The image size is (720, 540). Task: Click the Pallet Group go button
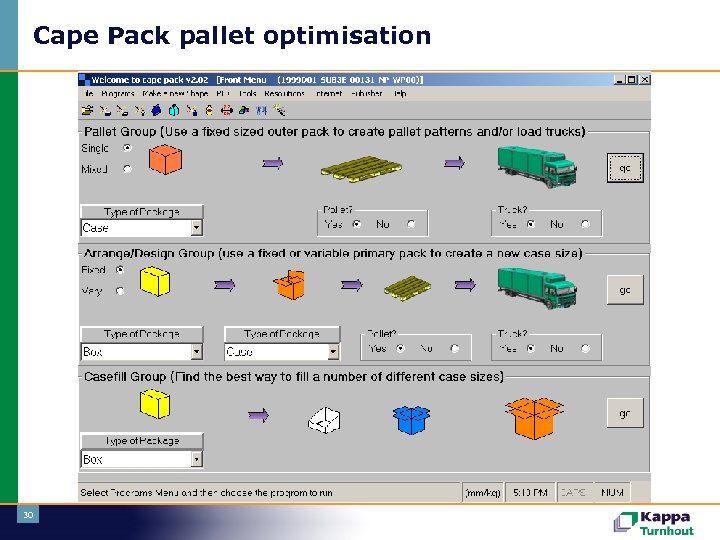click(625, 168)
